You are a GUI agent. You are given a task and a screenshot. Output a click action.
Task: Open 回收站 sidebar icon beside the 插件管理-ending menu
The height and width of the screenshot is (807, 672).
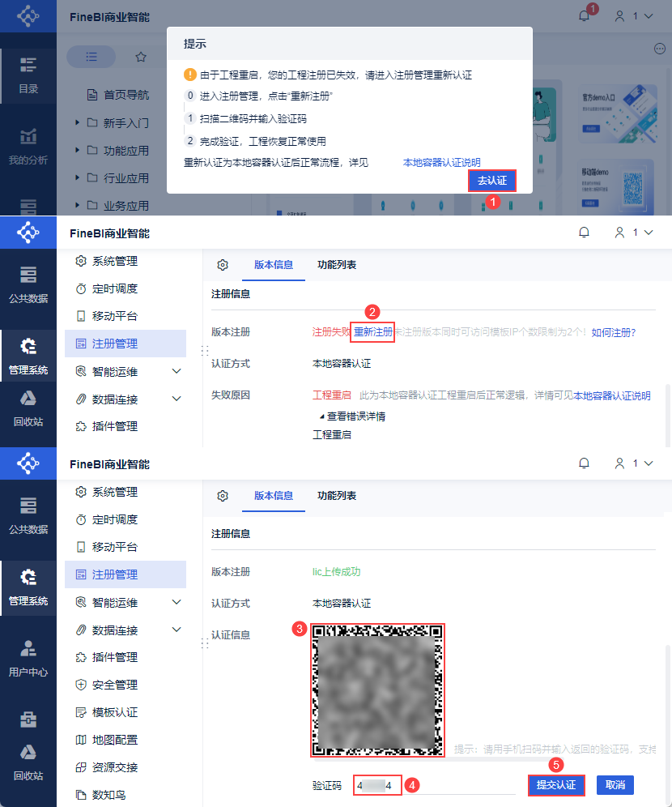point(28,408)
